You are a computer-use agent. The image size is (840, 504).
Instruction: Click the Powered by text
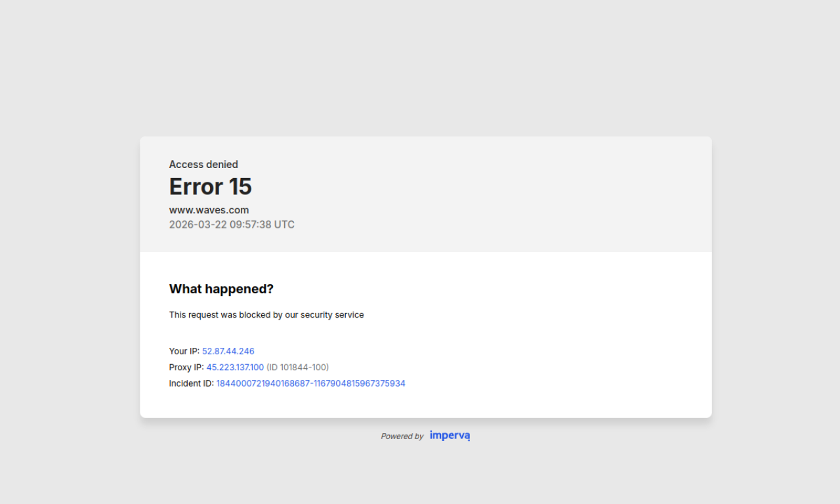[402, 436]
